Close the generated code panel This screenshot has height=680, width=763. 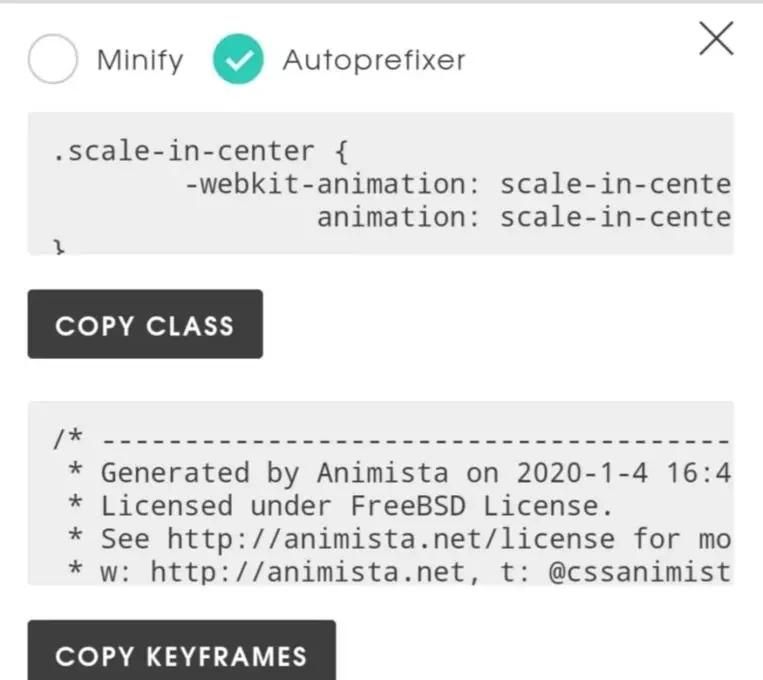pos(716,39)
